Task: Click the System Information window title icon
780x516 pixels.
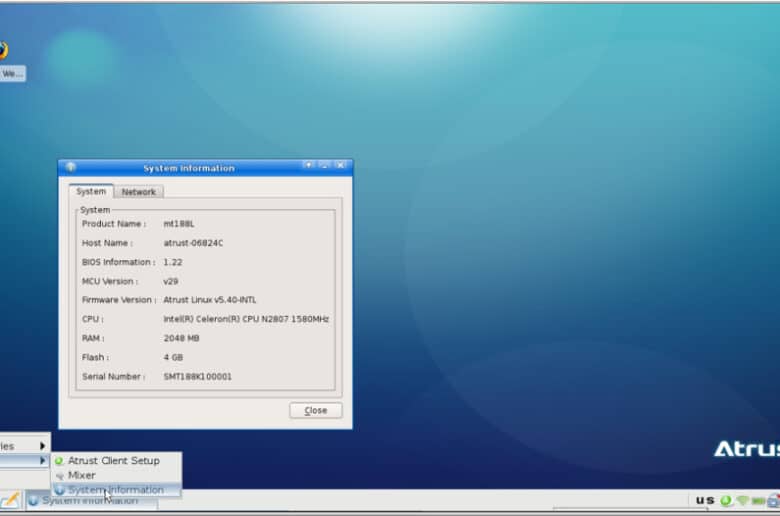Action: tap(71, 167)
